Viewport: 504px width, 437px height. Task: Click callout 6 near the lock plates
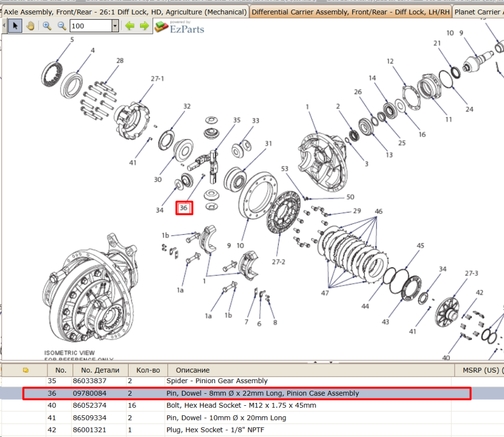pyautogui.click(x=259, y=324)
